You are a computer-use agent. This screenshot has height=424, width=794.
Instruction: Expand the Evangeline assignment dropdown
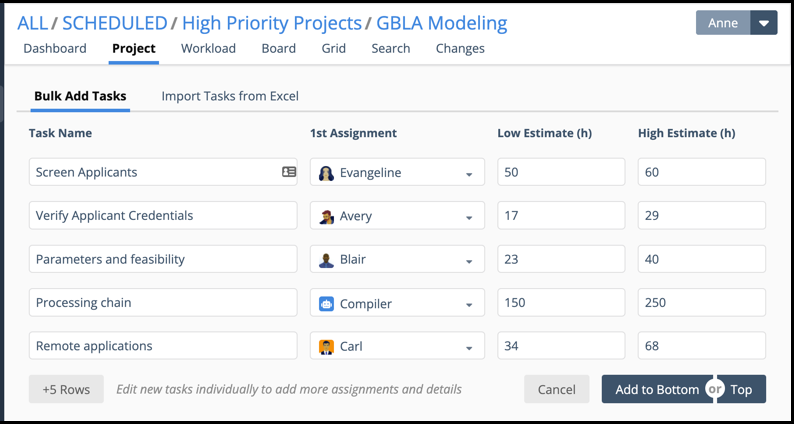[469, 174]
